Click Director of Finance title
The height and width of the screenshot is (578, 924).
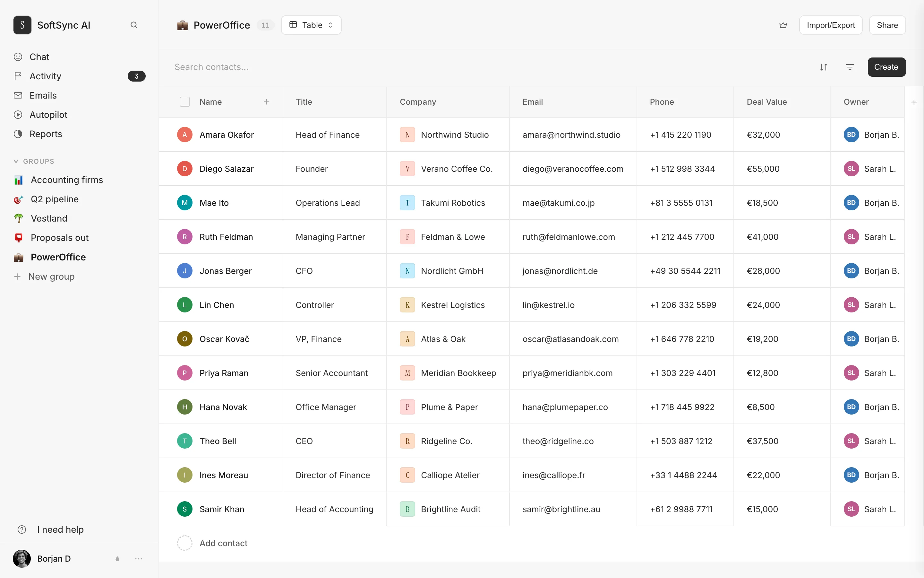coord(333,475)
